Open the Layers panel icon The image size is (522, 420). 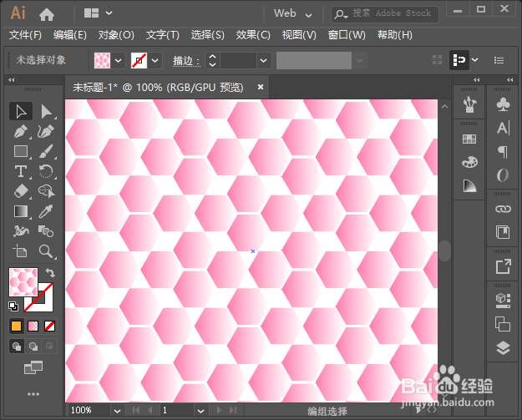[503, 348]
